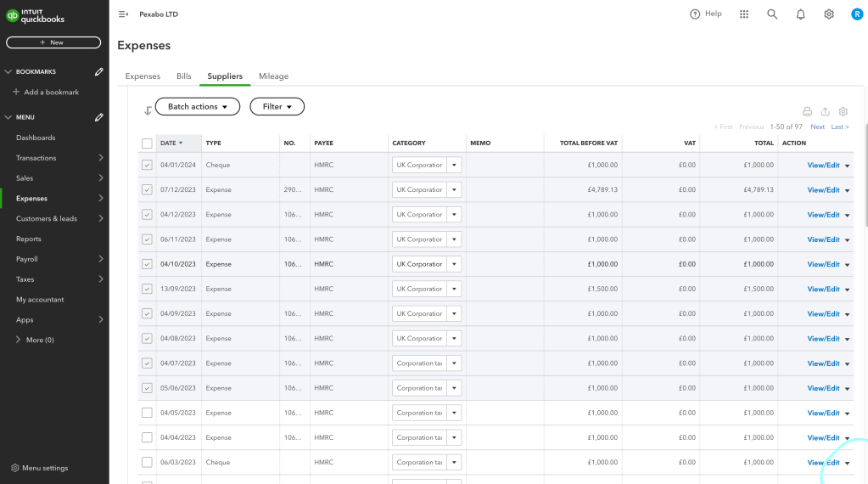Click Add a bookmark
Image resolution: width=868 pixels, height=484 pixels.
coord(52,92)
